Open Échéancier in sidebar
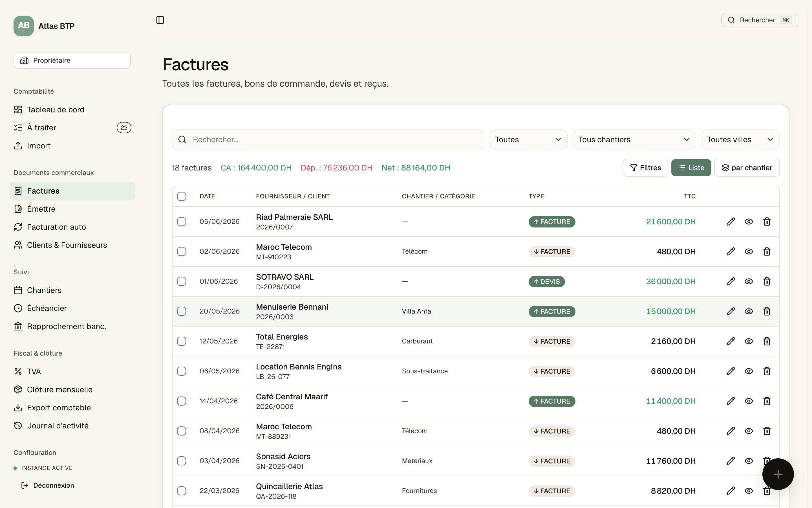 point(72,308)
